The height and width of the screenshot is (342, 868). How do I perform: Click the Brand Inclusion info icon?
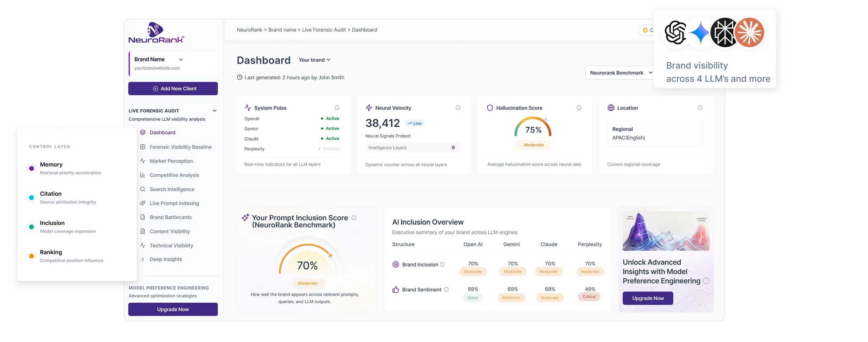pos(442,264)
